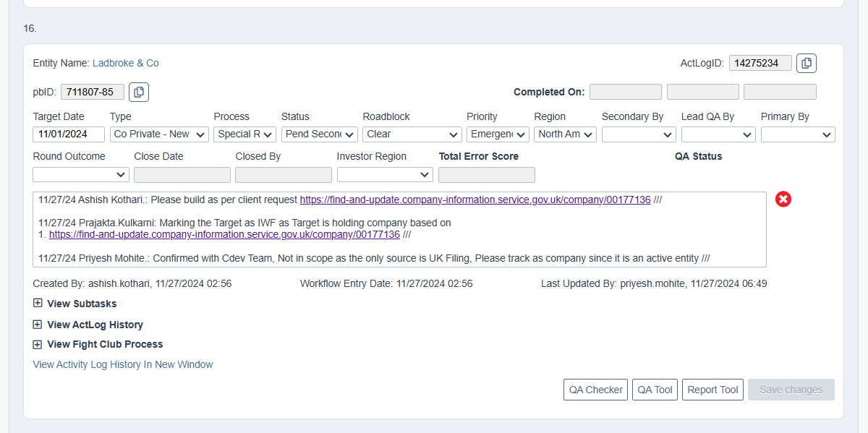Expand View Subtasks section

[38, 304]
